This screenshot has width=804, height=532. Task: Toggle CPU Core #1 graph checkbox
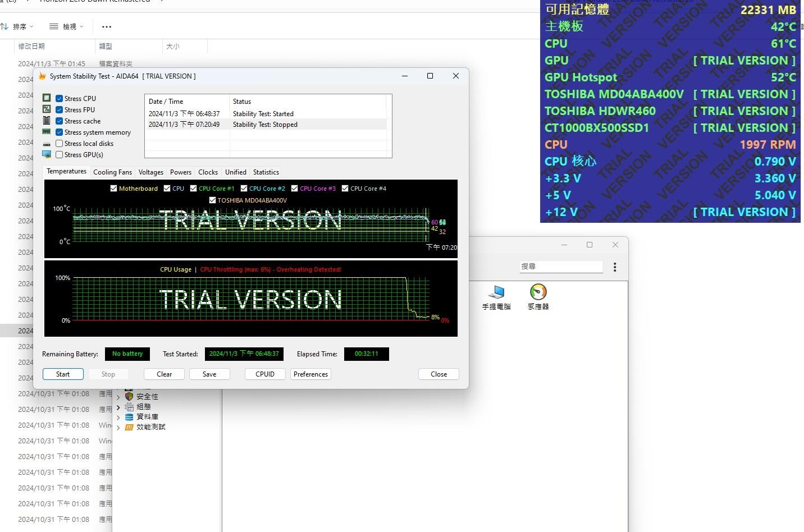click(x=194, y=189)
